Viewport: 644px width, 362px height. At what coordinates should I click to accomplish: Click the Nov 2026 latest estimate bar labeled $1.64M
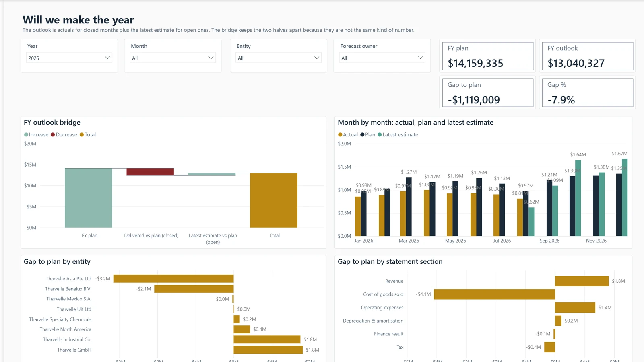[578, 198]
